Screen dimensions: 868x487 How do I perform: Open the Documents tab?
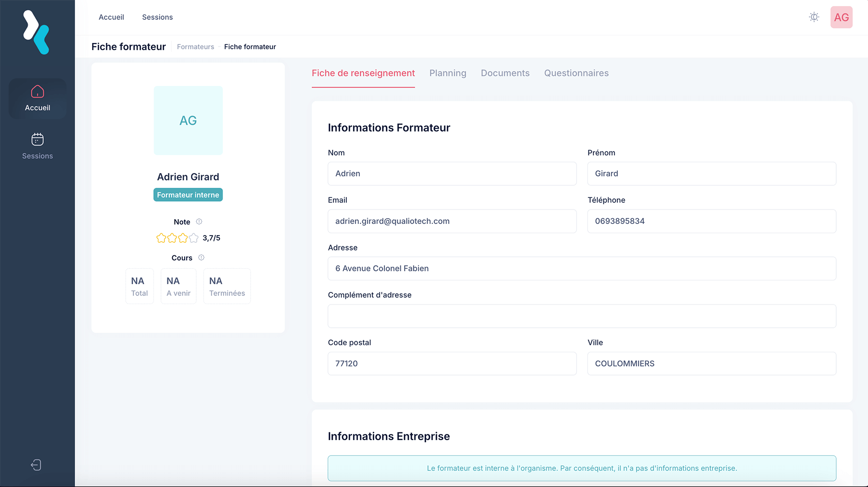(505, 73)
